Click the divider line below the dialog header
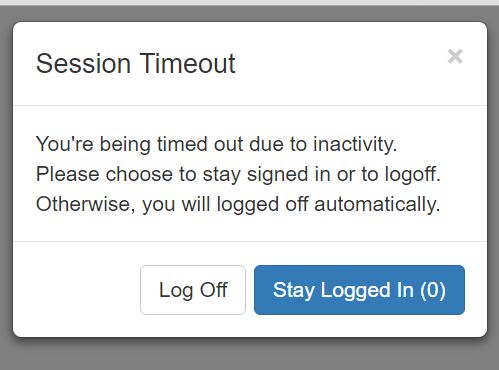Screen dimensions: 499x370 [250, 105]
